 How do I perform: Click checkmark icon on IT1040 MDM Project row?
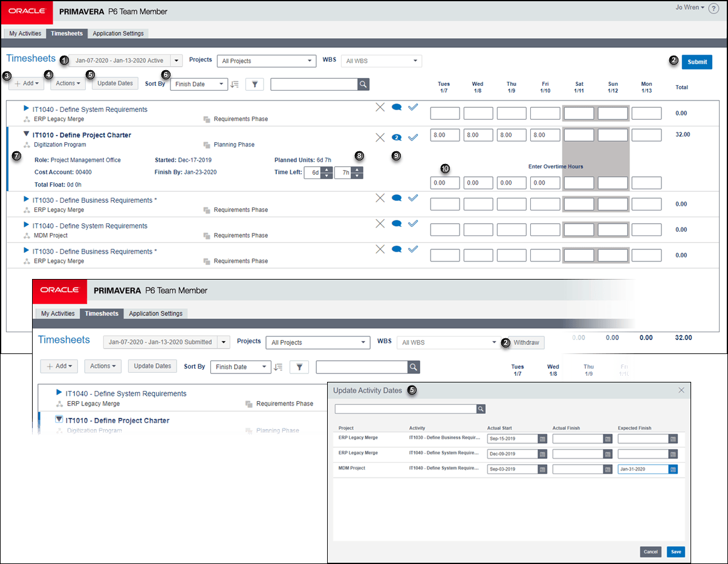pyautogui.click(x=413, y=223)
